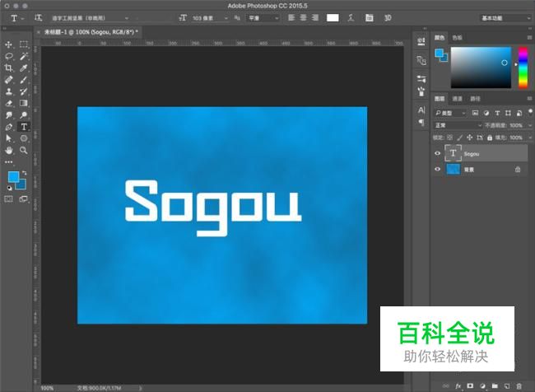
Task: Select the Crop tool
Action: tap(8, 68)
